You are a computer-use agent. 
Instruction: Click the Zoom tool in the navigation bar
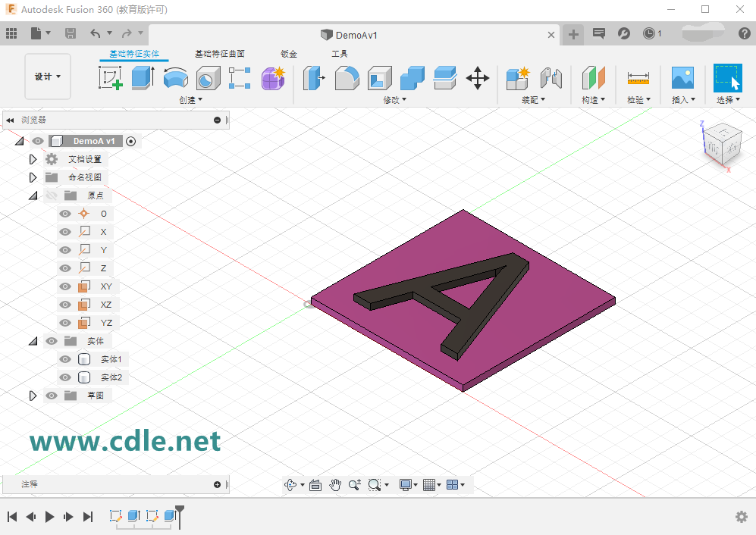click(x=355, y=485)
